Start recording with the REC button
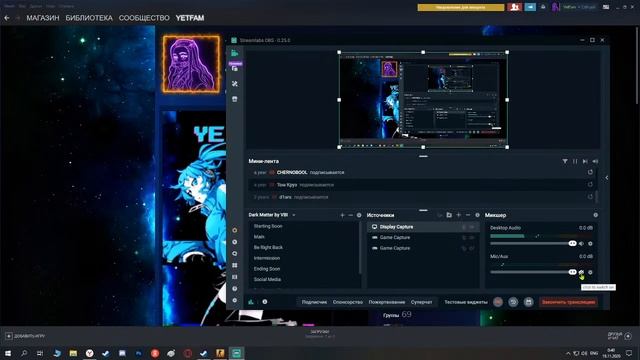This screenshot has height=360, width=640. coord(498,302)
